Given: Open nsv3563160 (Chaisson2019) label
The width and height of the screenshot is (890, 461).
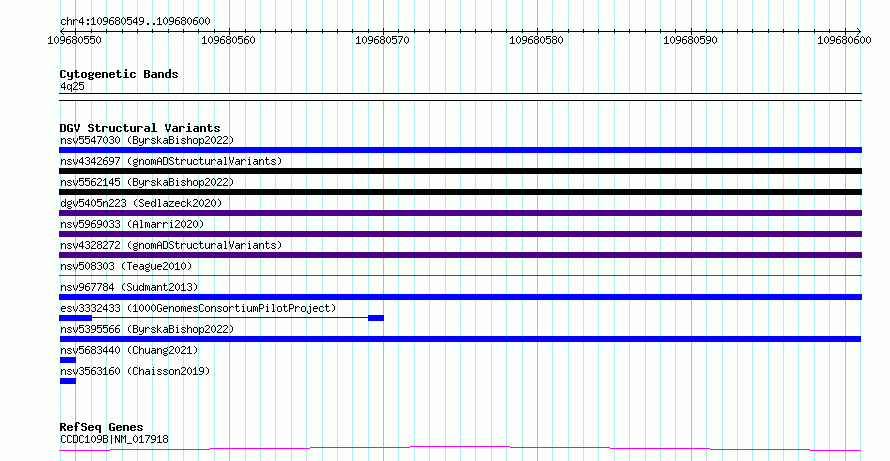Looking at the screenshot, I should click(135, 371).
